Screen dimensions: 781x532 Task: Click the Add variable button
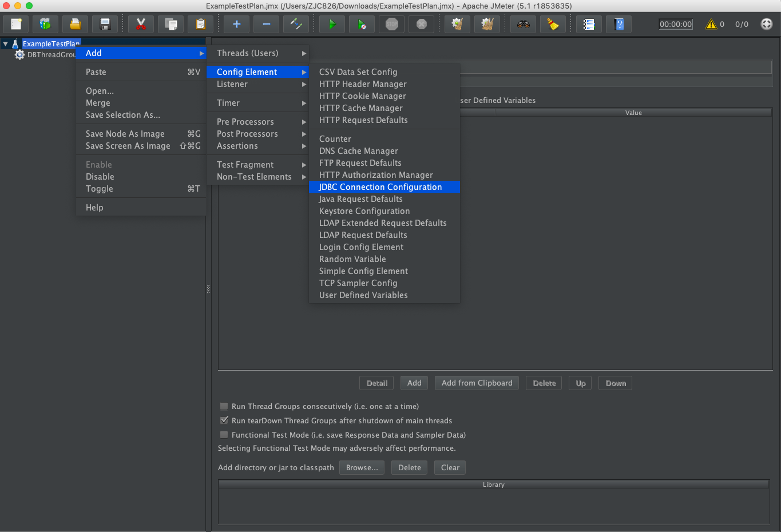414,383
